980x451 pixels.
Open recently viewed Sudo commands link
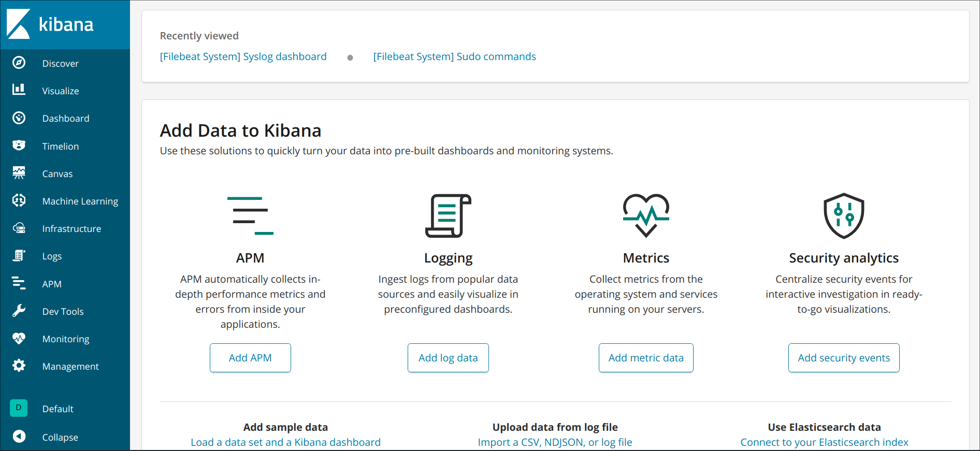[x=454, y=56]
